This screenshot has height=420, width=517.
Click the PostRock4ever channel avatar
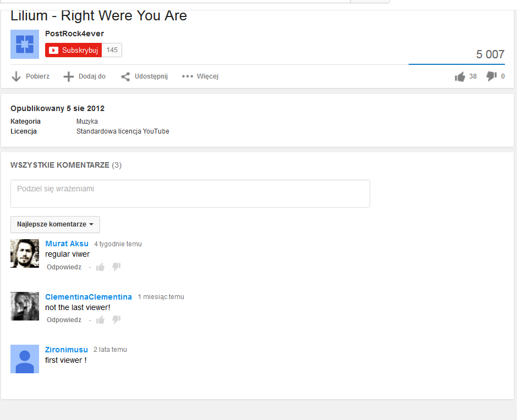[x=25, y=44]
